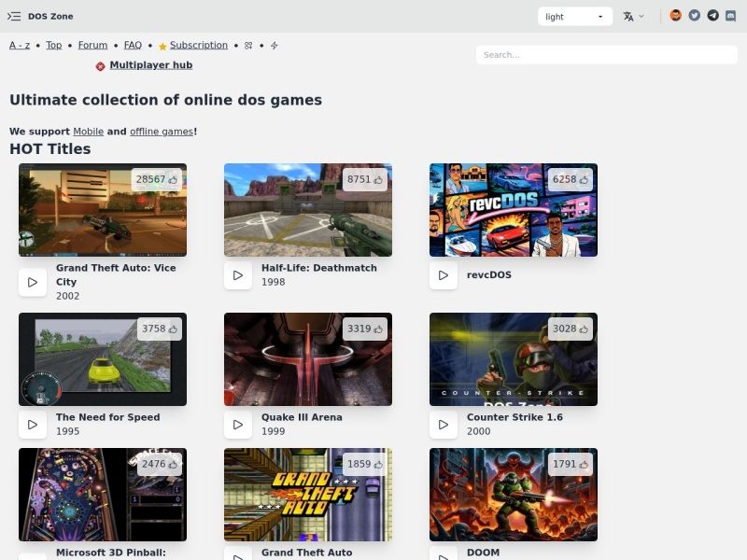
Task: Open Counter Strike 1.6 thumbnail
Action: pyautogui.click(x=513, y=359)
